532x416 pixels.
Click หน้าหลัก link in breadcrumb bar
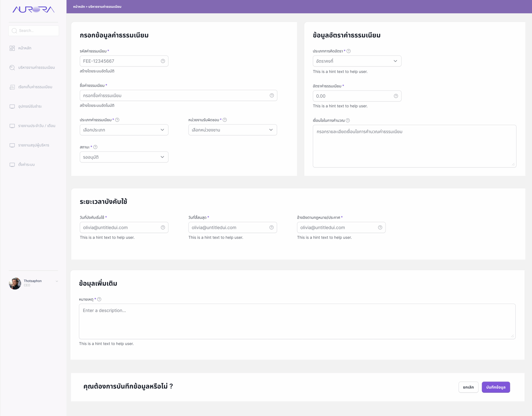tap(79, 7)
